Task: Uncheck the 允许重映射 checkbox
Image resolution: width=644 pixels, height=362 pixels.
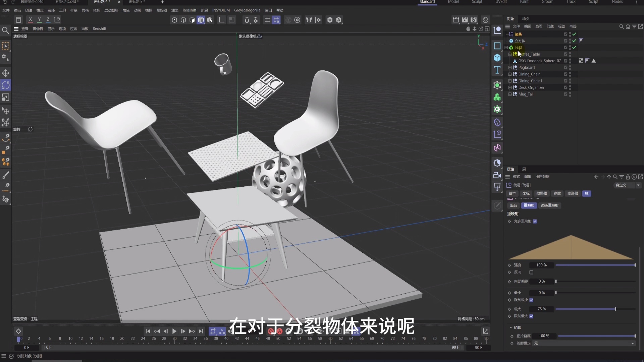Action: (536, 221)
